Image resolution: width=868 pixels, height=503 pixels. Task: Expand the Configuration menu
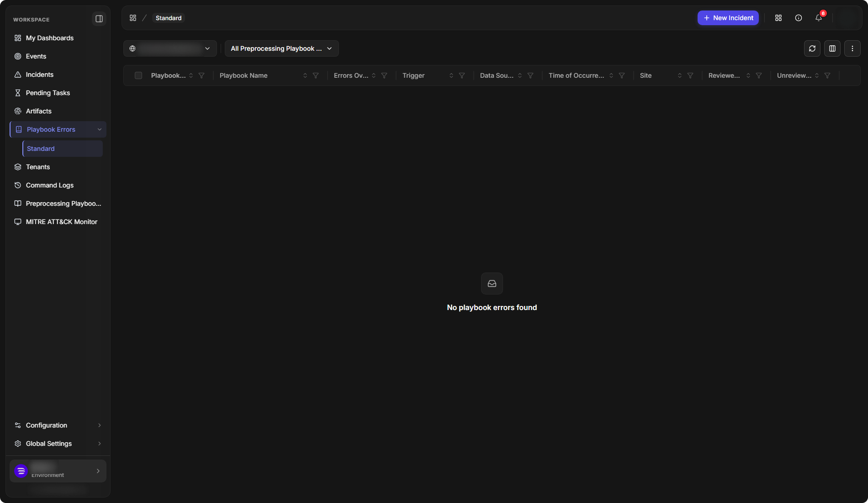point(58,425)
